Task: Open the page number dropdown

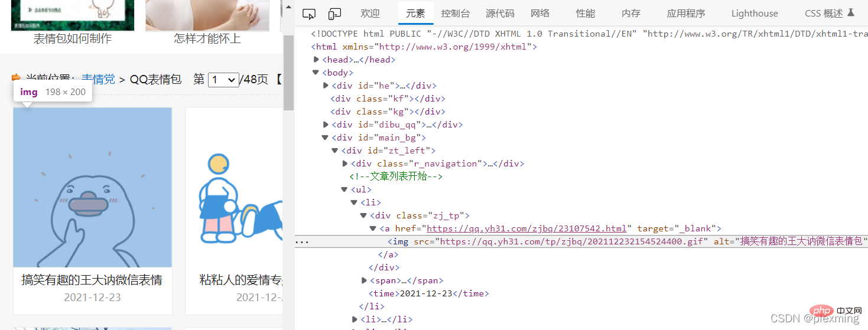Action: 223,80
